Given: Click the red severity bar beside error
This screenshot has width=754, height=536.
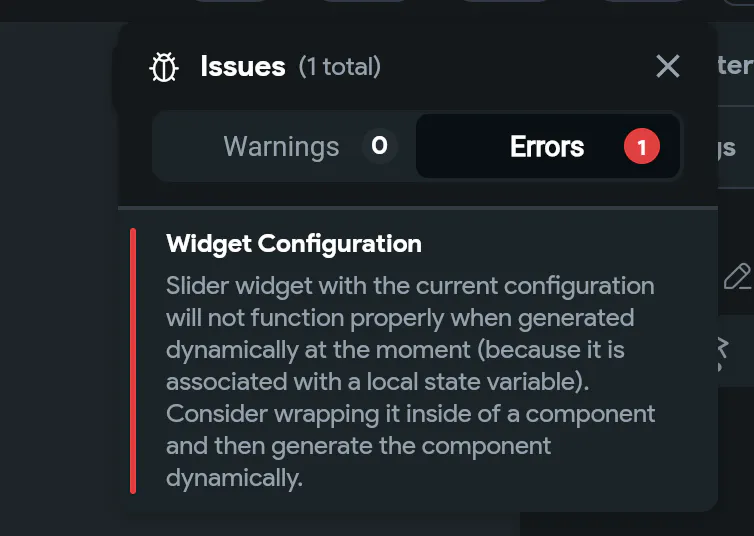Looking at the screenshot, I should 133,360.
